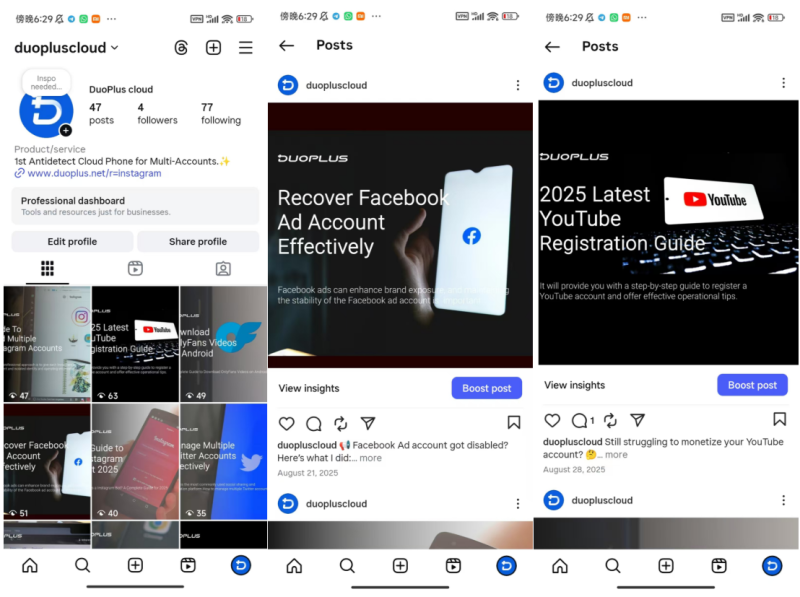Open Recover Facebook Account thumbnail with 51 views
Image resolution: width=800 pixels, height=597 pixels.
[x=47, y=461]
